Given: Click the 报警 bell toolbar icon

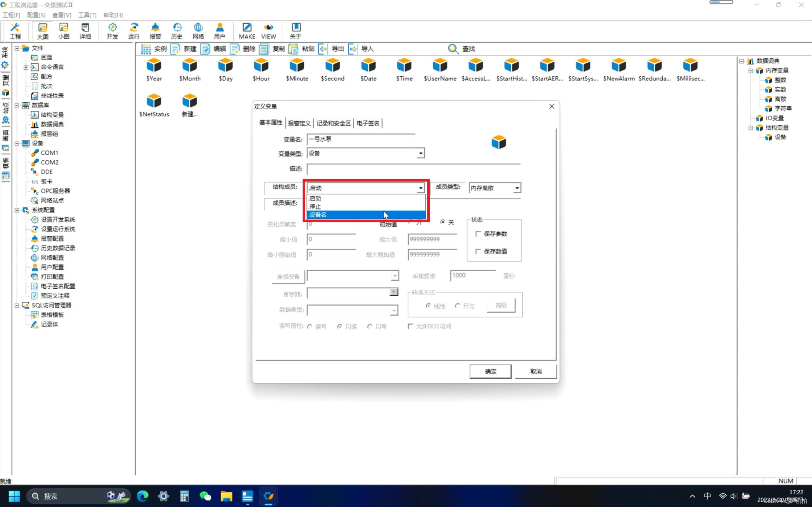Looking at the screenshot, I should pos(155,28).
